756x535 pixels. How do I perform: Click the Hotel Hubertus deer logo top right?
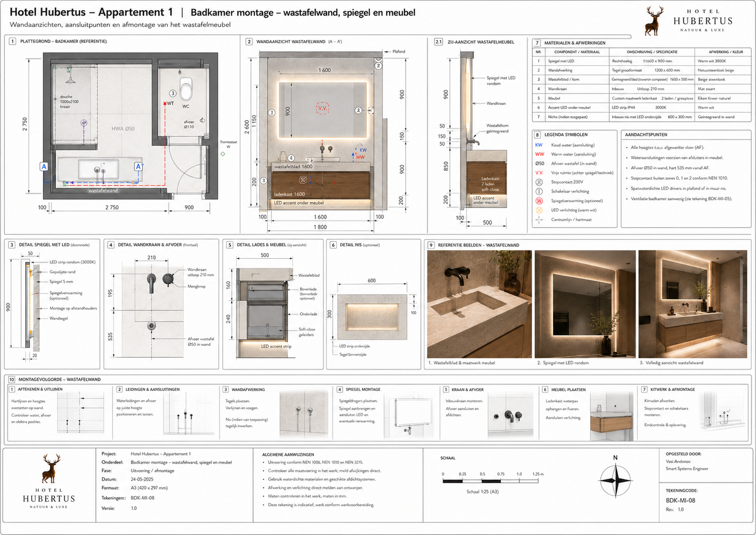click(654, 21)
